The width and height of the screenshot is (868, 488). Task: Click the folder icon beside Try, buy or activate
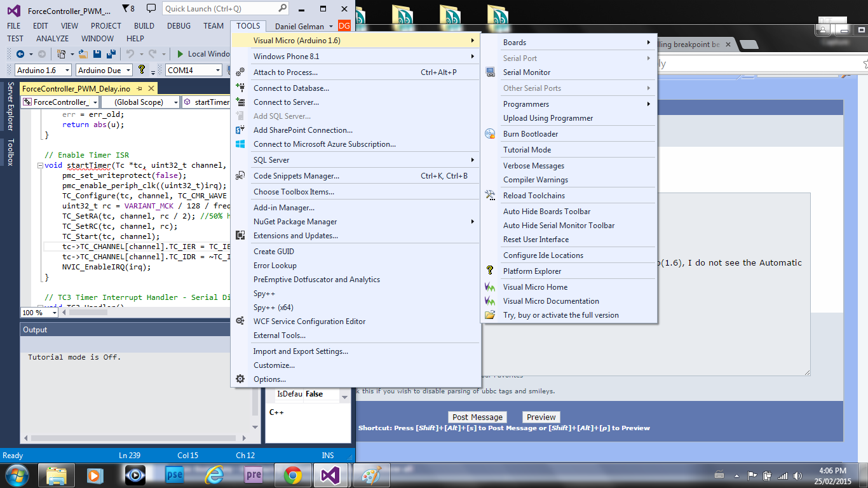pyautogui.click(x=490, y=315)
